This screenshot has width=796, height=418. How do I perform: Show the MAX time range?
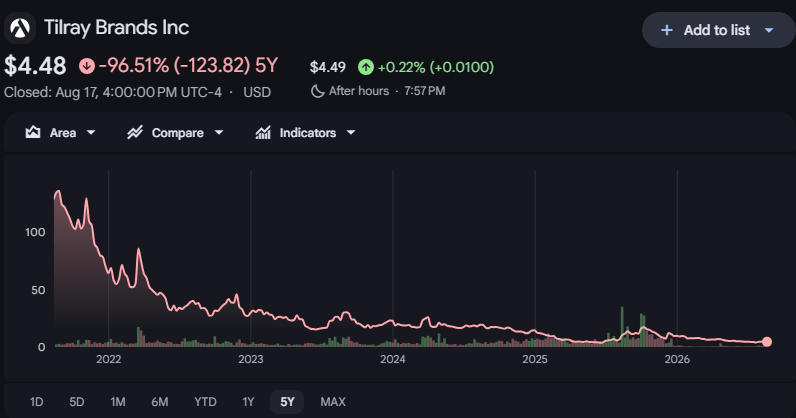pyautogui.click(x=333, y=402)
